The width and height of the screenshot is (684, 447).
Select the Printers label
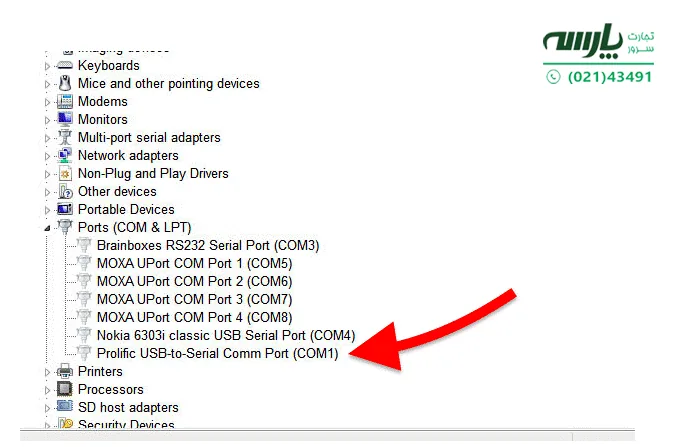(x=100, y=371)
